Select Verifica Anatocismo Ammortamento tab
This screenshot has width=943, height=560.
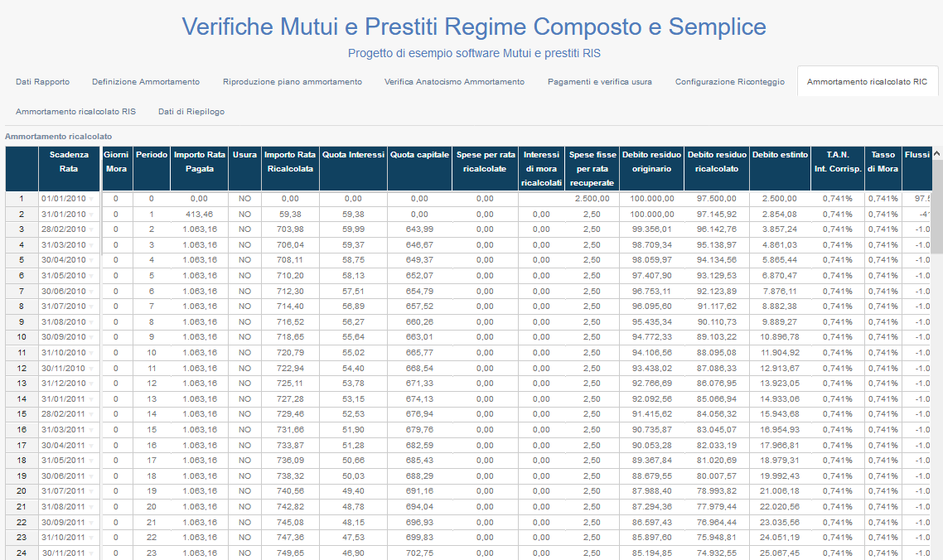454,81
